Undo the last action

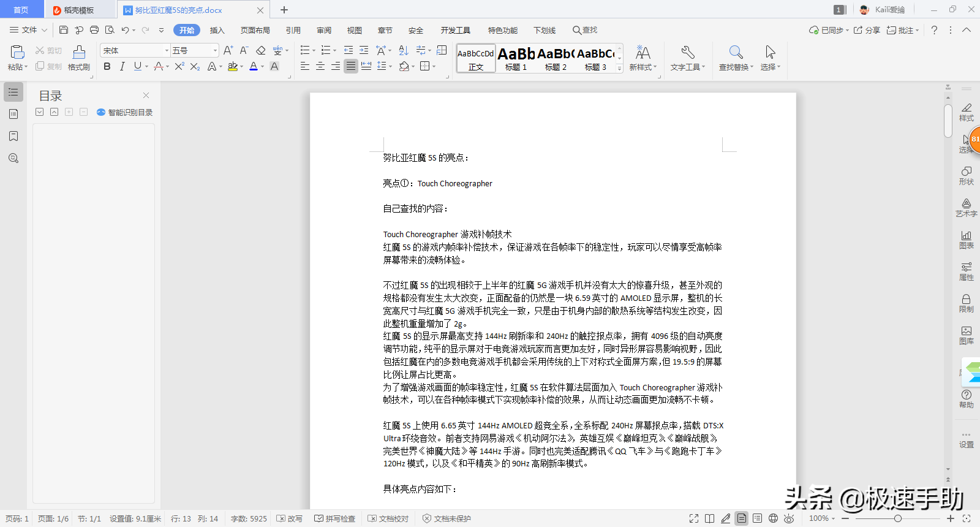(x=125, y=30)
